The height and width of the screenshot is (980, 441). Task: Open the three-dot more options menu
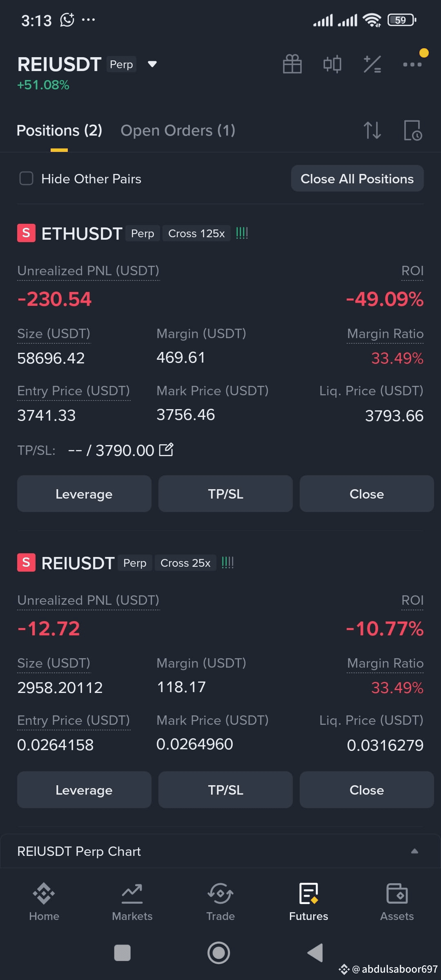412,64
